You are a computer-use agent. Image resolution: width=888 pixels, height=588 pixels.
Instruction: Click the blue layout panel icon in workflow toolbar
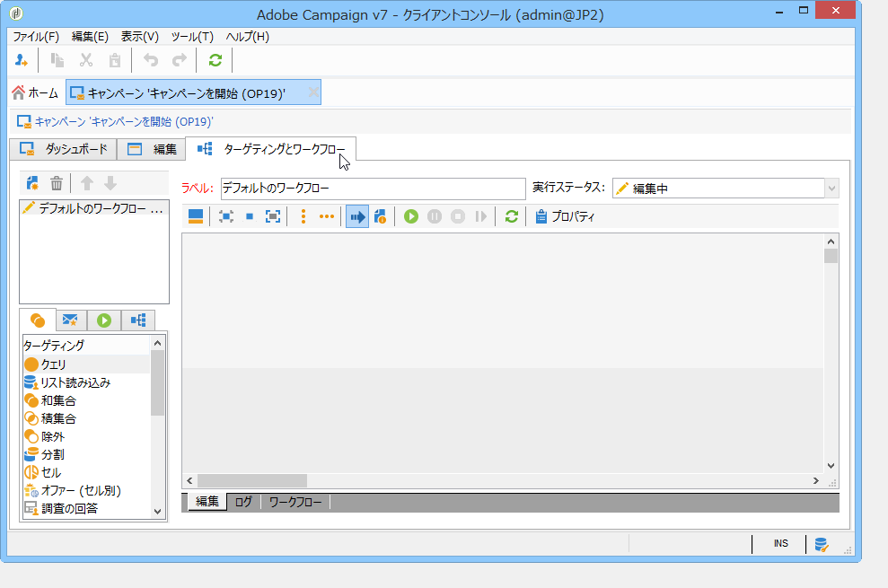(196, 216)
